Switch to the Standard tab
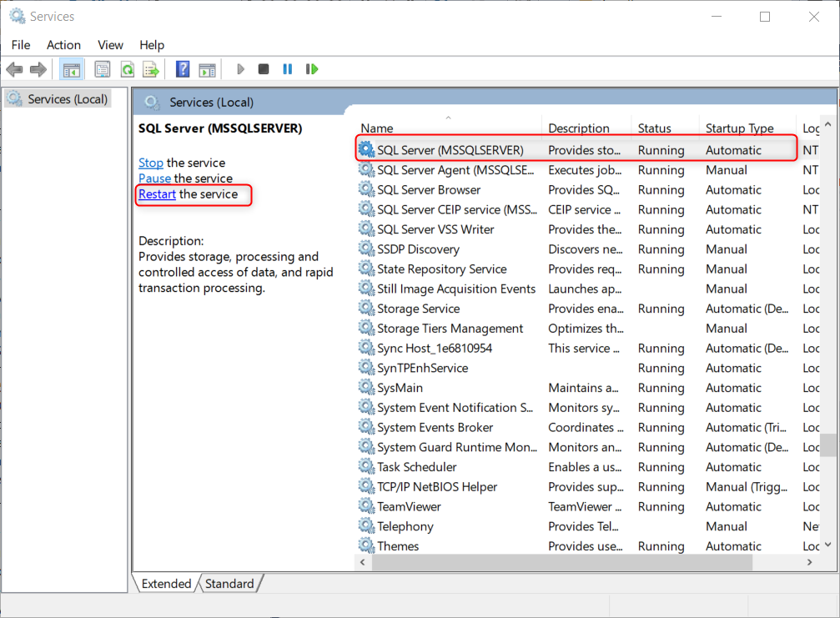 (x=229, y=584)
